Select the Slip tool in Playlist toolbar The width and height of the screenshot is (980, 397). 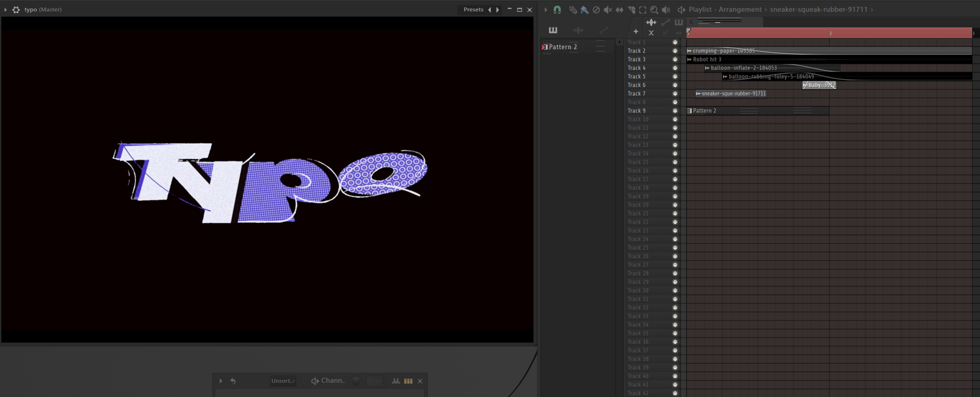[619, 10]
